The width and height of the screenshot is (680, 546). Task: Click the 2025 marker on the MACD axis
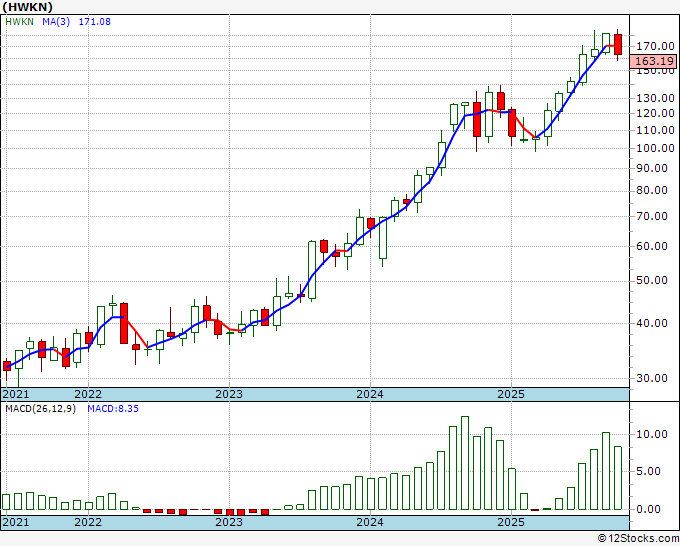511,522
